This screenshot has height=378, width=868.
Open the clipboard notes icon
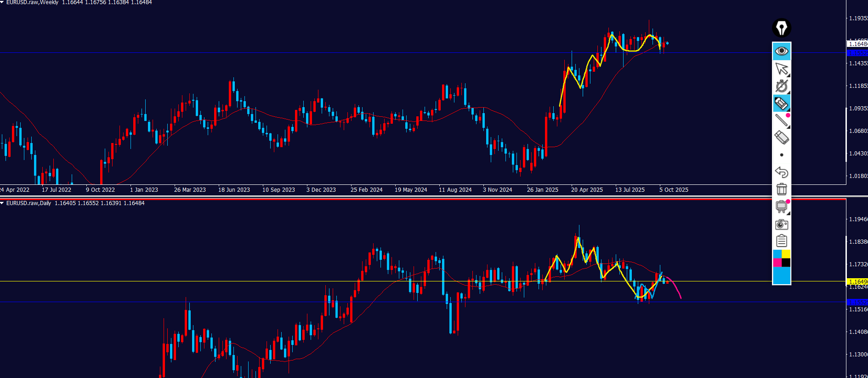click(781, 241)
